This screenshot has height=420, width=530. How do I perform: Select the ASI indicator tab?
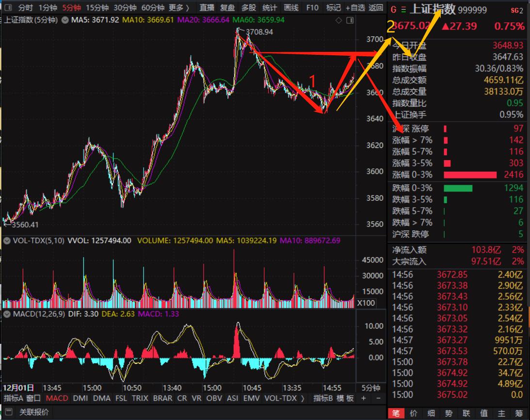point(233,398)
